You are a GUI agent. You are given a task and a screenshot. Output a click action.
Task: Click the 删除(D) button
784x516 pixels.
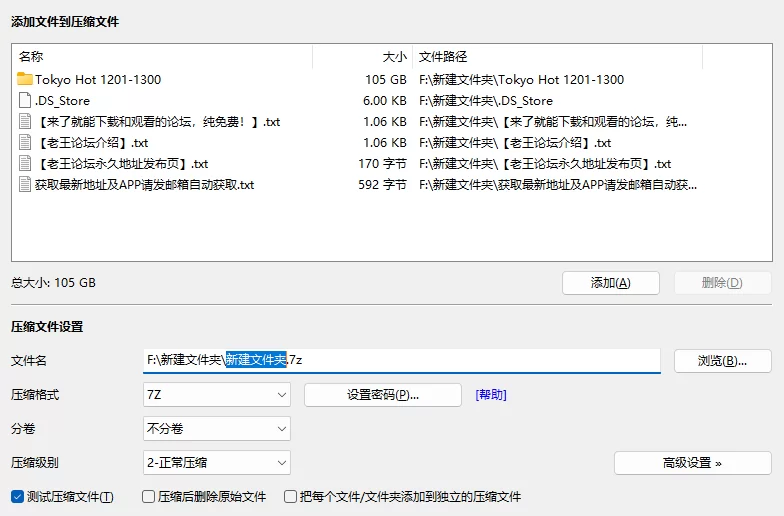(722, 283)
